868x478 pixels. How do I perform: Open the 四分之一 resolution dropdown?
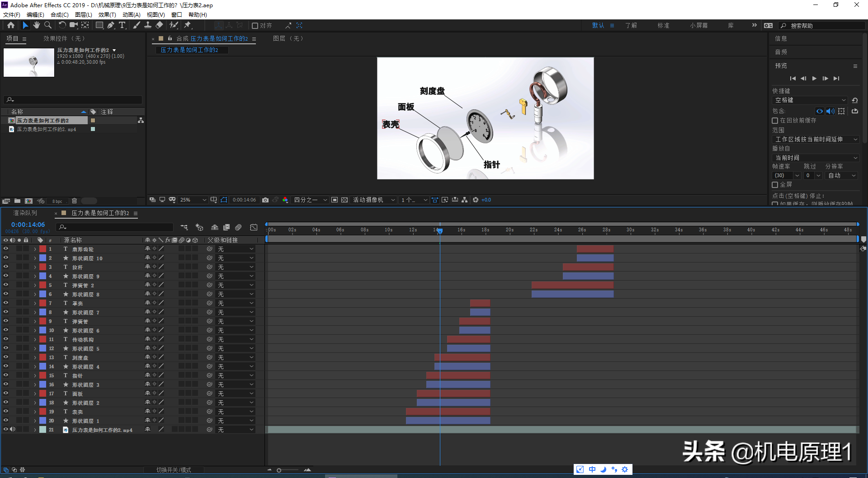(310, 200)
